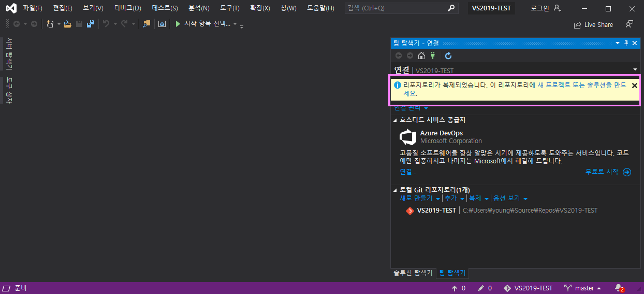Open the toolbar overflow options arrow

(x=242, y=26)
